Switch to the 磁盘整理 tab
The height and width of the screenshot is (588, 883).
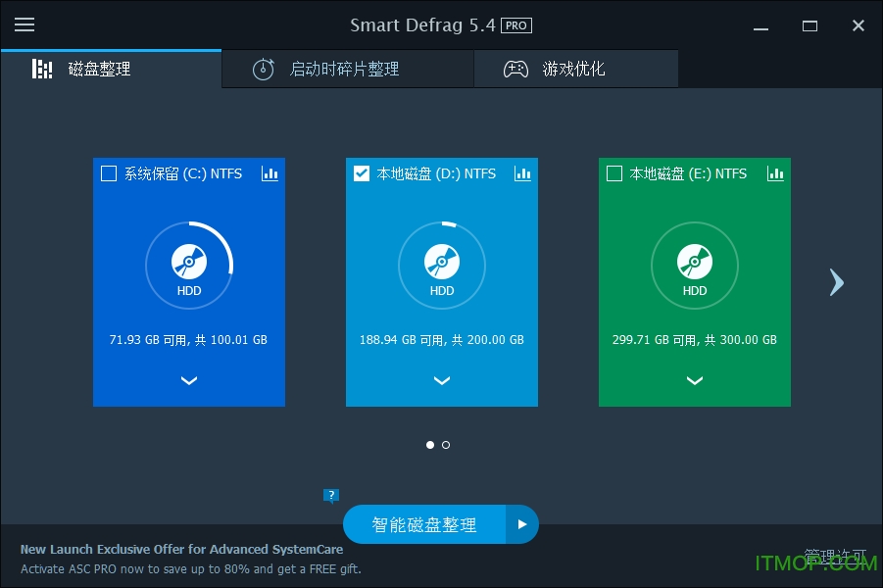(112, 69)
